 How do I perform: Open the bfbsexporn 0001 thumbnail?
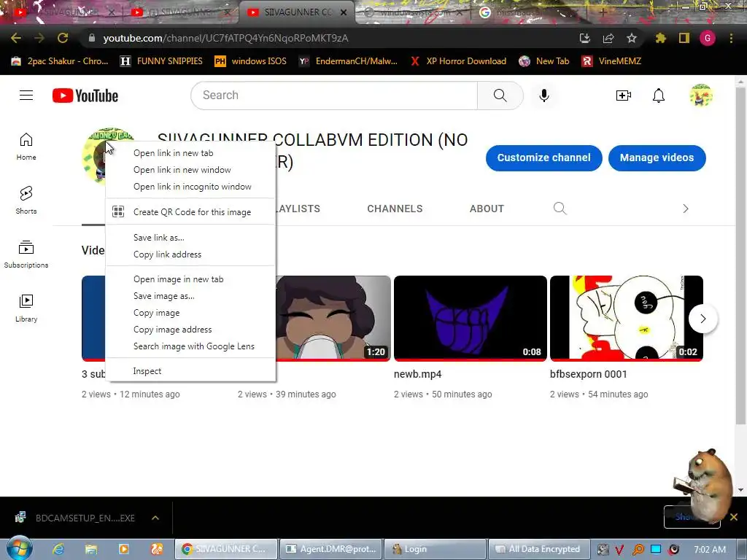pos(626,318)
